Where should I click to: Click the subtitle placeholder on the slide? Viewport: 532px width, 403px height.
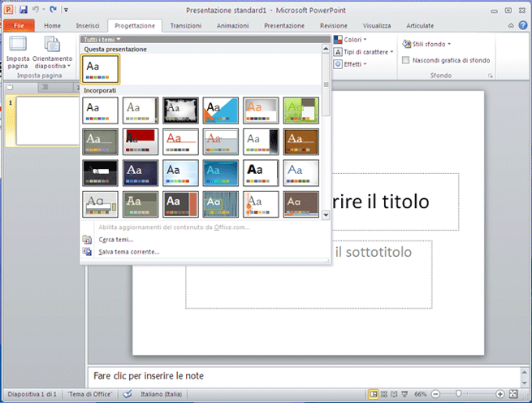coord(309,275)
